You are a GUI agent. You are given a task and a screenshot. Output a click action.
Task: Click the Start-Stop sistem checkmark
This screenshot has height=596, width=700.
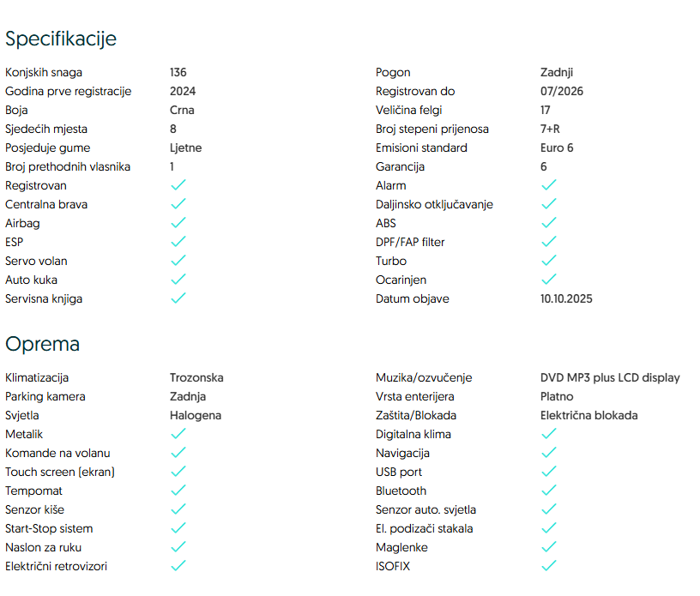tap(178, 528)
